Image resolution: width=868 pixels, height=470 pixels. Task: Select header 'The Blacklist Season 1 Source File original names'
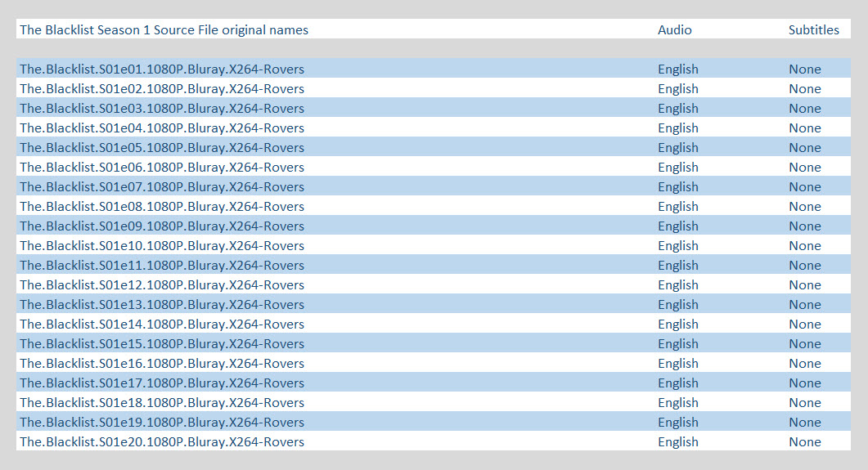[x=164, y=30]
